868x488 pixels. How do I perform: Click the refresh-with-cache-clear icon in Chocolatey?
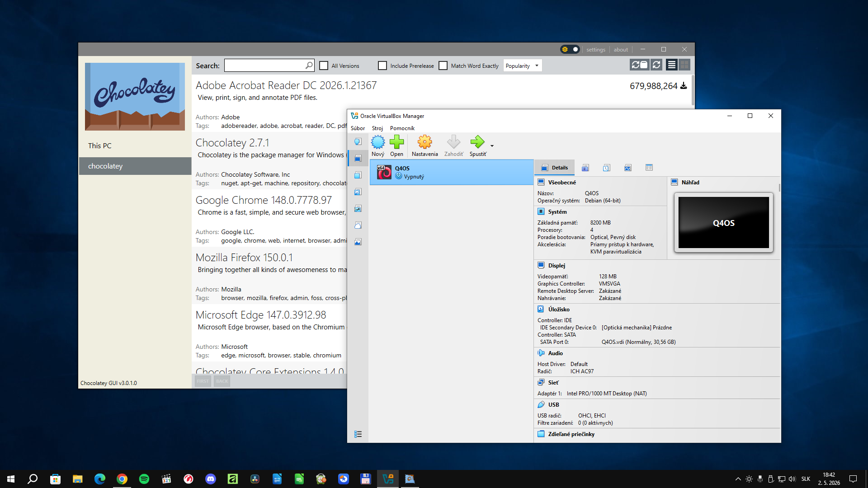pos(639,65)
